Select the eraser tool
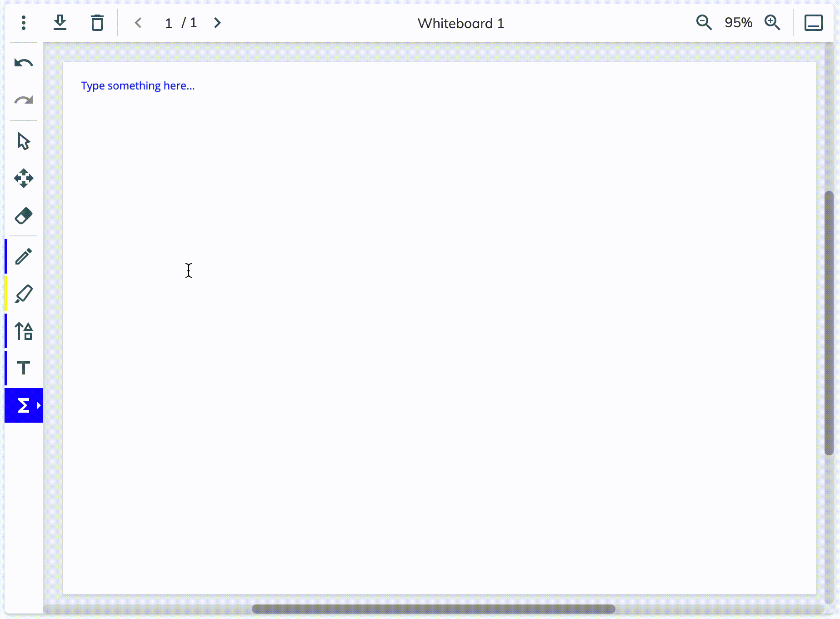 (24, 215)
